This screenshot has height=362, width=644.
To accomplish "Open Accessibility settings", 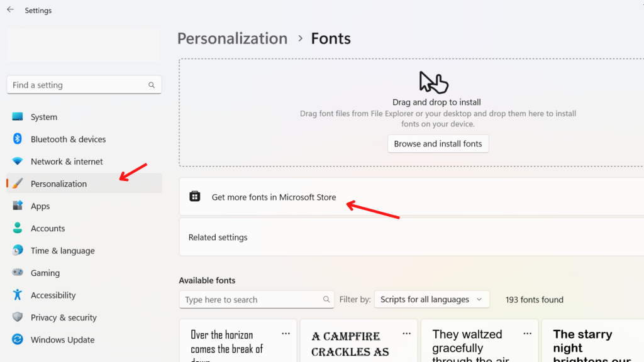I will point(84,294).
